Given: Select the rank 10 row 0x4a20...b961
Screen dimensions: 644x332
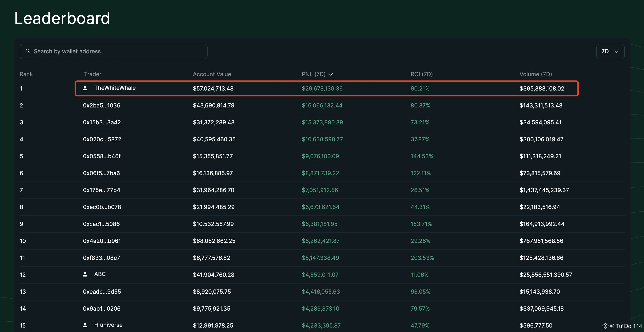Looking at the screenshot, I should click(102, 241).
